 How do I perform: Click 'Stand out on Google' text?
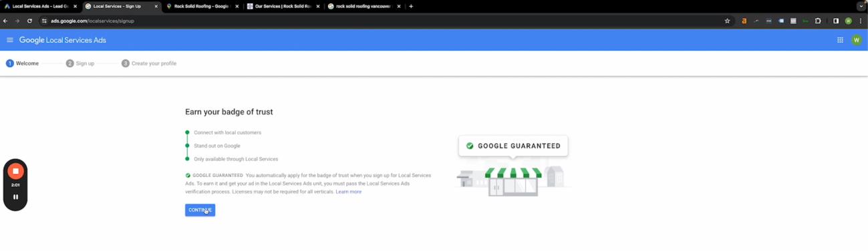click(216, 146)
